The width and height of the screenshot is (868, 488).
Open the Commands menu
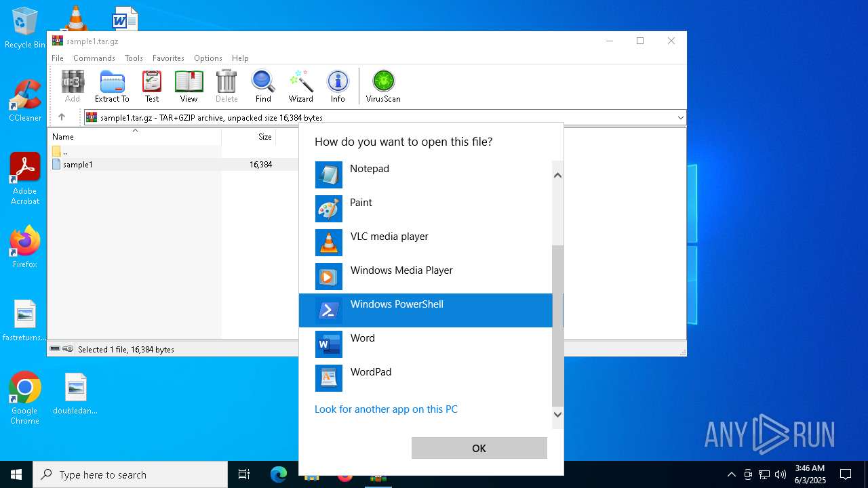click(x=94, y=58)
